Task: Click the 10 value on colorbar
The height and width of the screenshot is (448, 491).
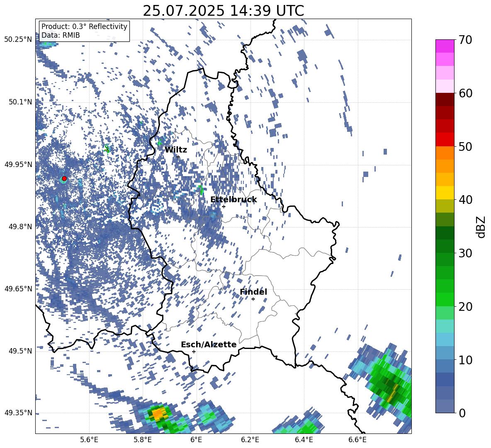Action: pos(465,360)
